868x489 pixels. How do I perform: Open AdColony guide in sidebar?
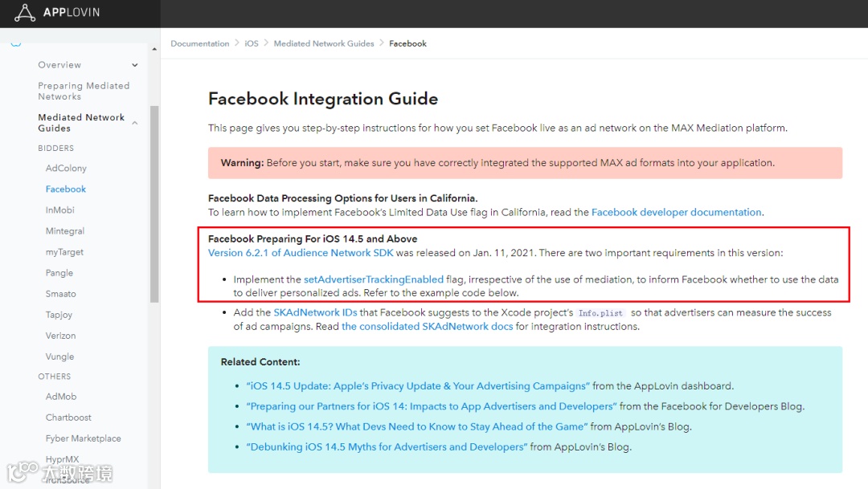66,168
